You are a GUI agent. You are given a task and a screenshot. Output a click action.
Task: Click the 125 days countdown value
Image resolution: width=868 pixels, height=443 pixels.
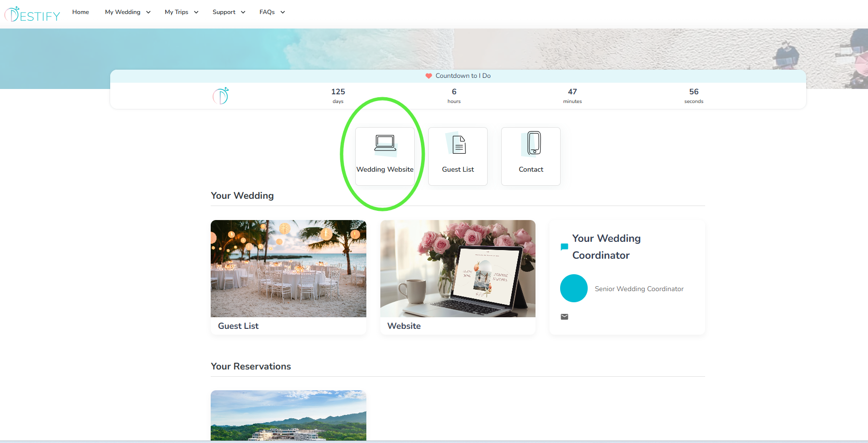point(338,92)
